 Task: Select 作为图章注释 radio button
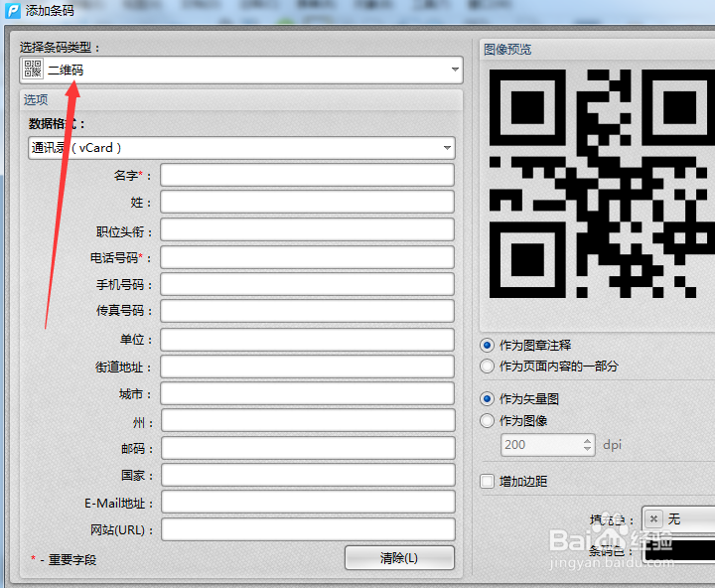(487, 346)
